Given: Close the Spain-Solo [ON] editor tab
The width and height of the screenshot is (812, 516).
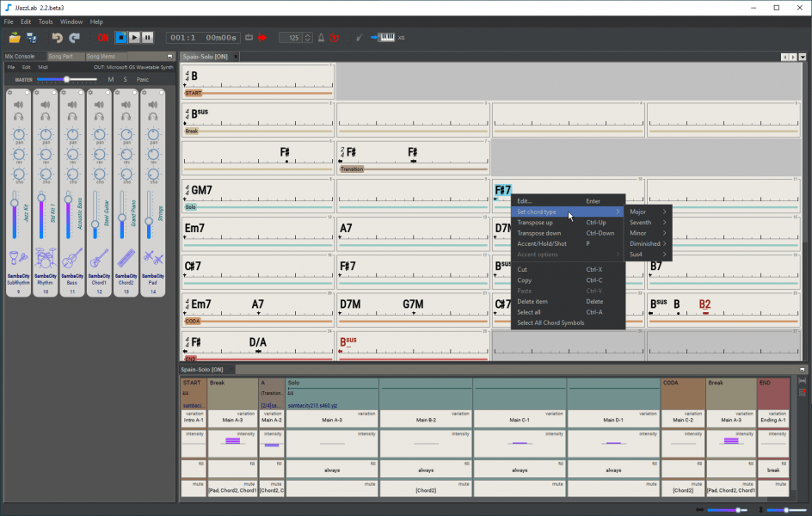Looking at the screenshot, I should click(236, 57).
